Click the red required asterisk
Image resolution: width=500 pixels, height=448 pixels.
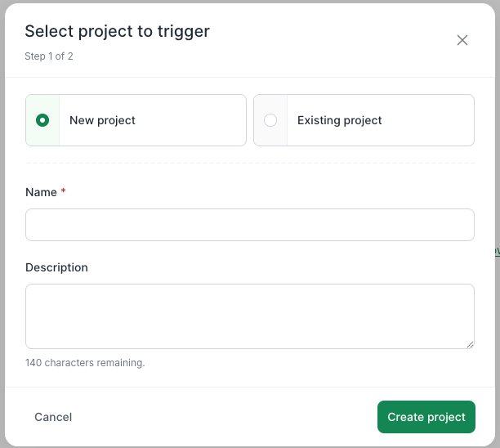coord(64,192)
